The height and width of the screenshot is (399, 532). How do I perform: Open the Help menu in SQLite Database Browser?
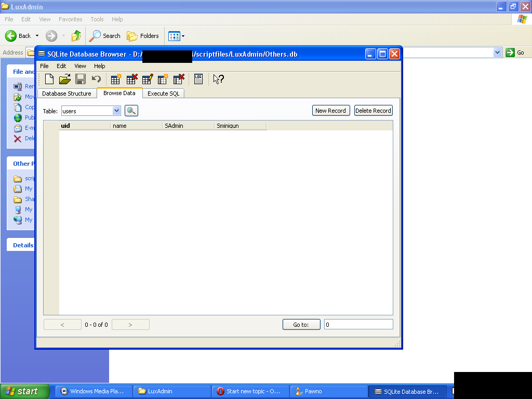99,66
